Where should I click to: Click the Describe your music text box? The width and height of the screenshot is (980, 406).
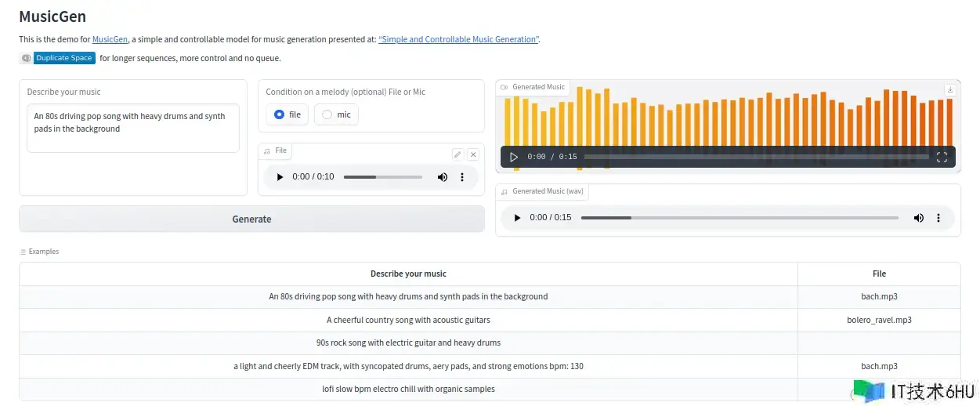pyautogui.click(x=132, y=129)
